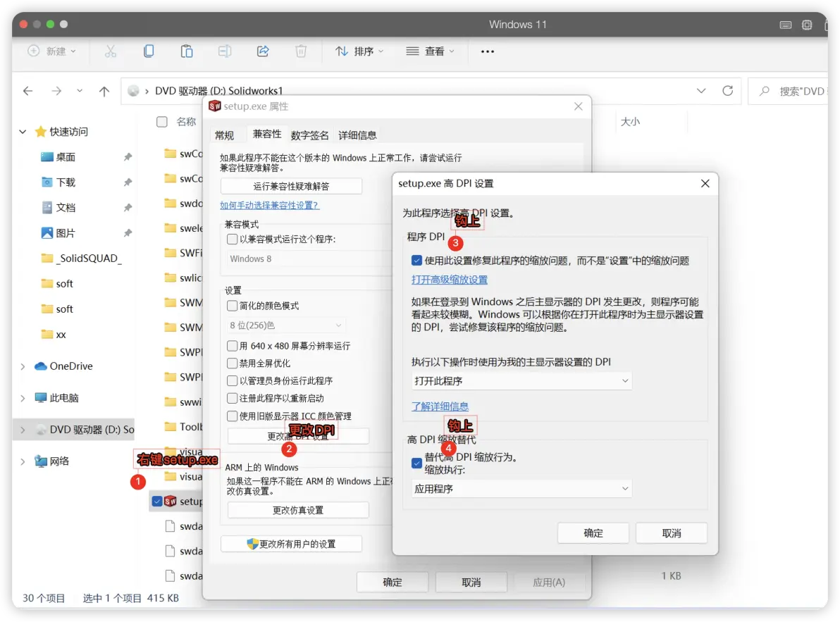Screen dimensions: 840x622
Task: Toggle 替代高 DPI 缩放行为 checkbox
Action: click(416, 463)
